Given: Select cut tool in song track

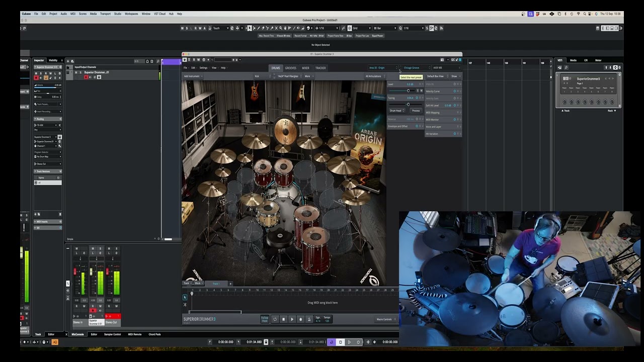Looking at the screenshot, I should click(x=185, y=305).
